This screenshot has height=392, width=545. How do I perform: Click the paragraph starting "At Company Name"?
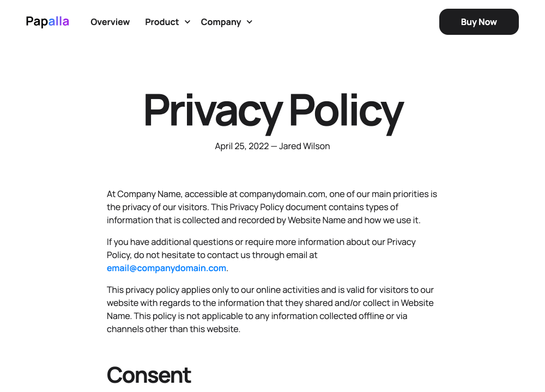(x=271, y=207)
